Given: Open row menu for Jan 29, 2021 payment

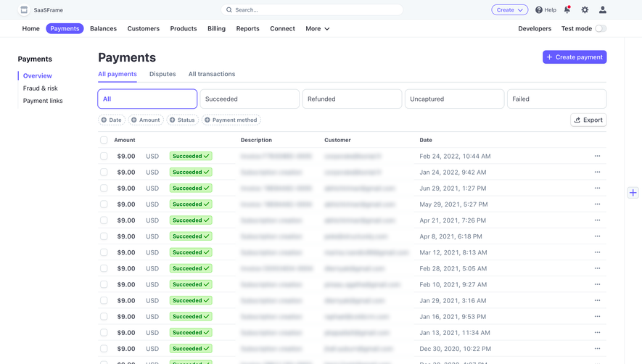Looking at the screenshot, I should [x=597, y=300].
